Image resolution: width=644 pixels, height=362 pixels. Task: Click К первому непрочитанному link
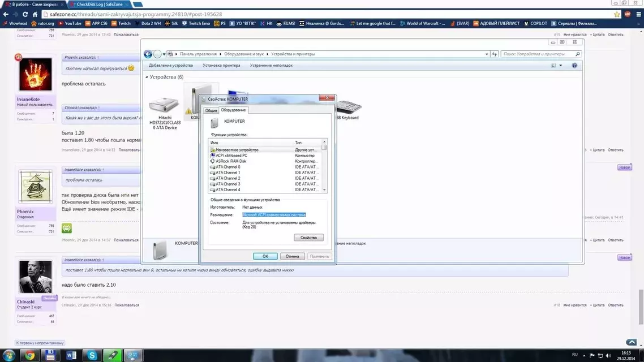(40, 343)
